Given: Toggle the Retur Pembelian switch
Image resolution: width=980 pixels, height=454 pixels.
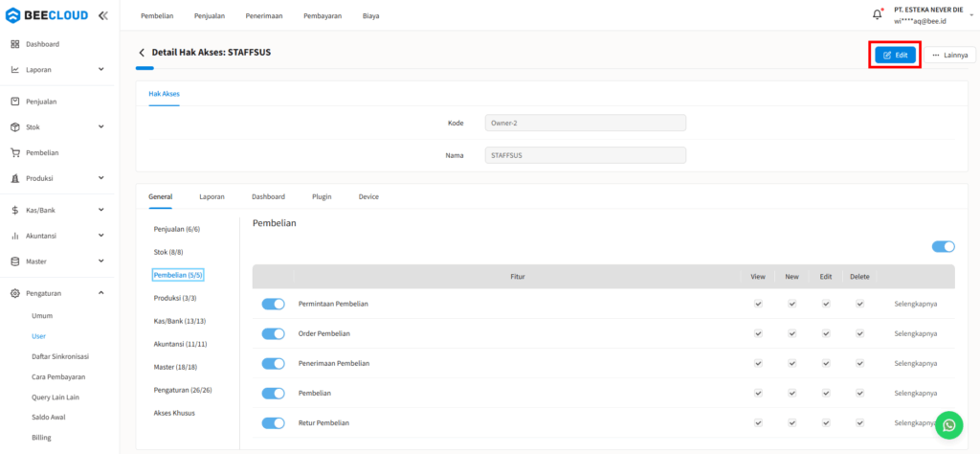Looking at the screenshot, I should coord(274,422).
